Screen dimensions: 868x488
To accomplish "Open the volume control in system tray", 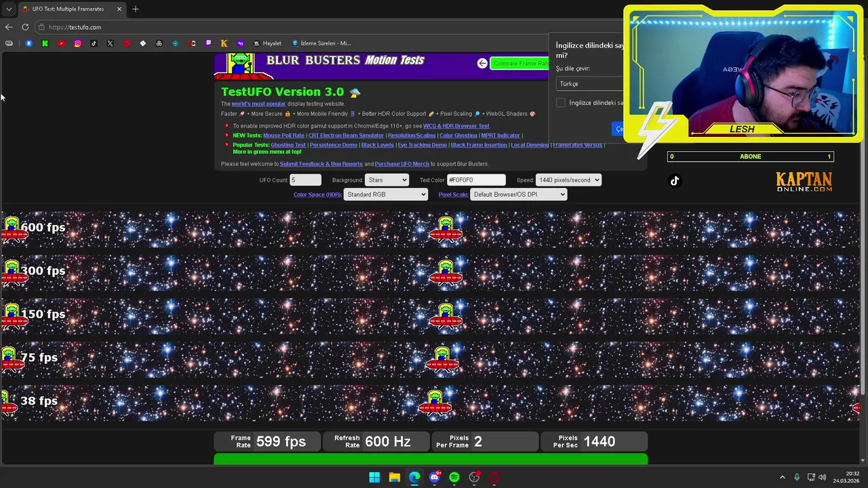I will (x=823, y=477).
